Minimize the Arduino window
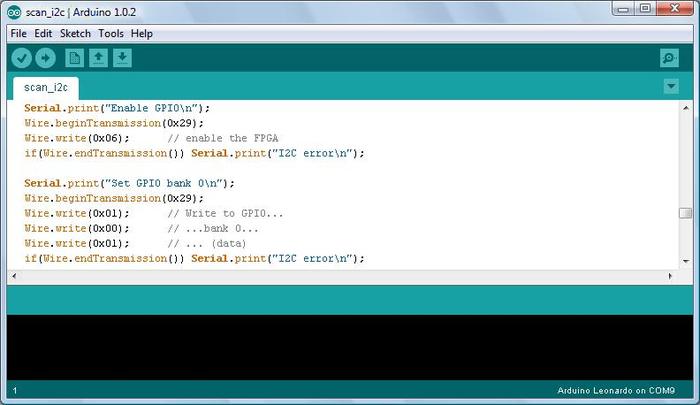 pyautogui.click(x=624, y=9)
